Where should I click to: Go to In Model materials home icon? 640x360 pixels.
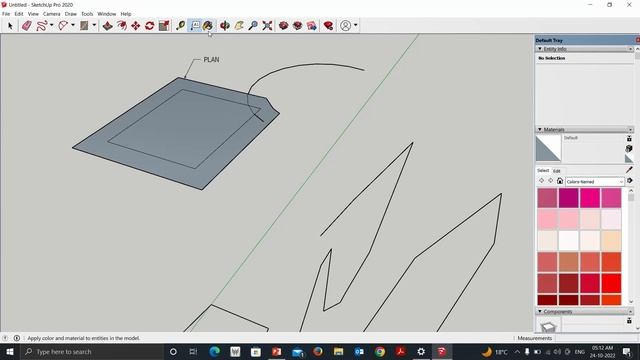[560, 181]
